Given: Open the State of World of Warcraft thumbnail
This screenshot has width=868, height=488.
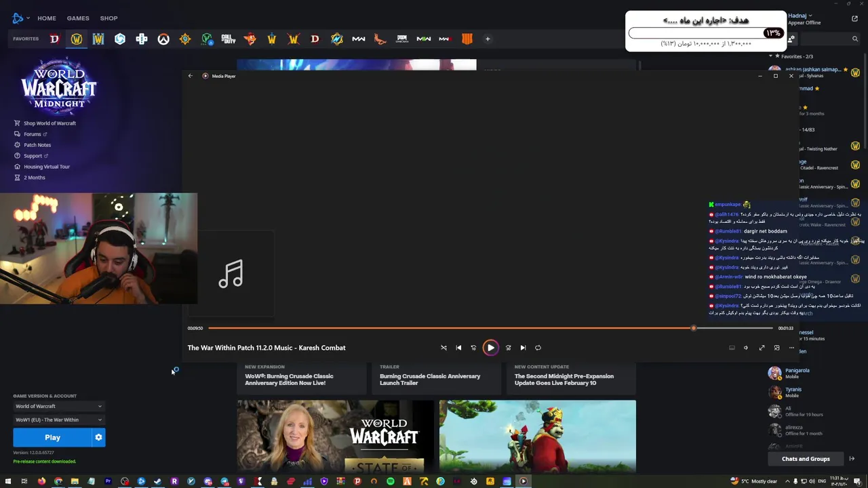Looking at the screenshot, I should point(336,436).
